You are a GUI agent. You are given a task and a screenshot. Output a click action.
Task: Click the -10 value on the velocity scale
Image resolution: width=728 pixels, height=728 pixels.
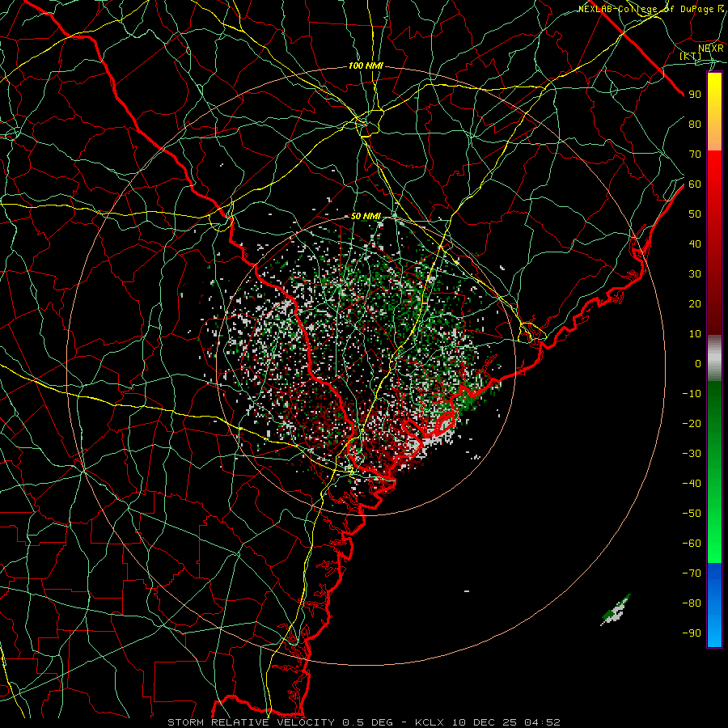coord(692,394)
